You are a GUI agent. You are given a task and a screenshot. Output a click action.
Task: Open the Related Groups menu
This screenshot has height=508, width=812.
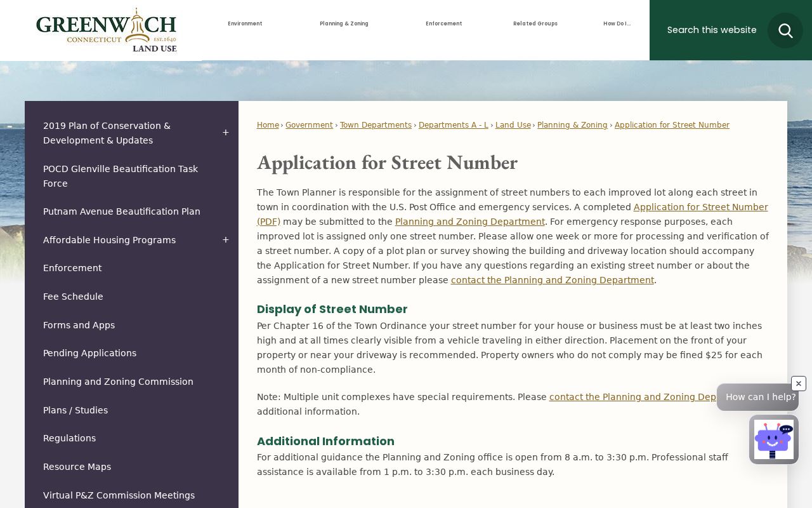(x=535, y=23)
